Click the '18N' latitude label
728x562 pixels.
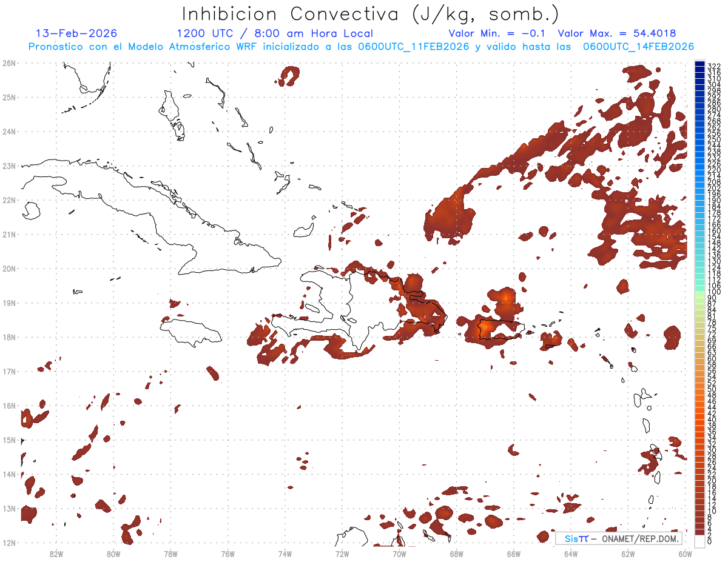(x=8, y=337)
